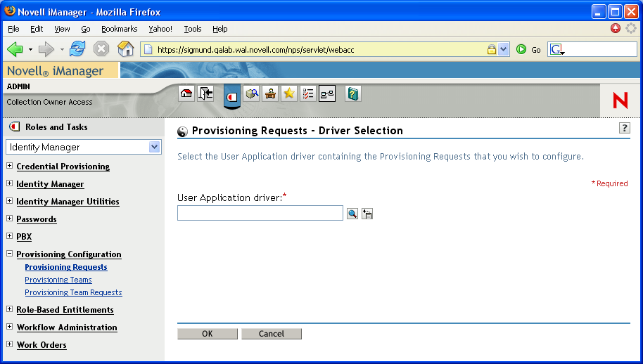The height and width of the screenshot is (364, 643).
Task: Click the Firefox Home button
Action: tap(125, 48)
